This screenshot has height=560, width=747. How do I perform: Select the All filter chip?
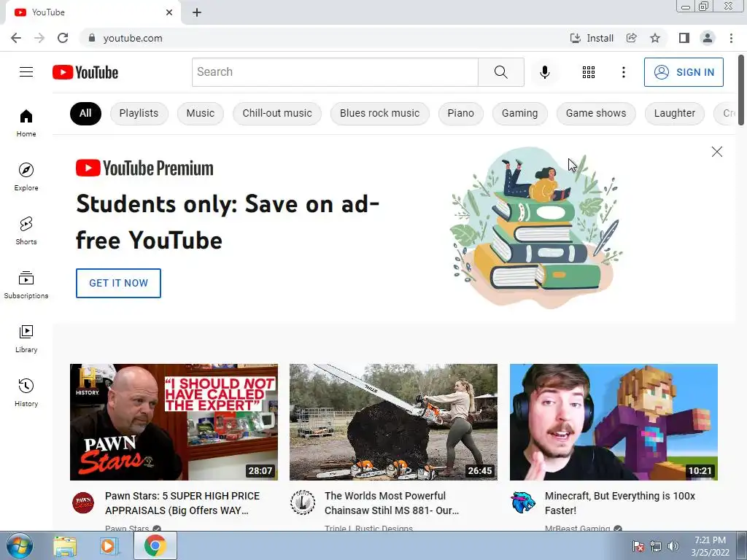click(x=85, y=113)
